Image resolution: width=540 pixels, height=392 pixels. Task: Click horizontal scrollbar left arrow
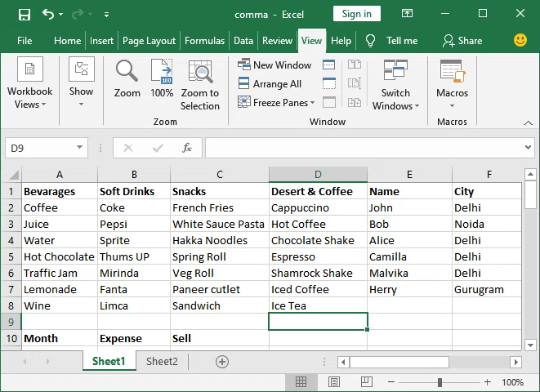pos(343,362)
